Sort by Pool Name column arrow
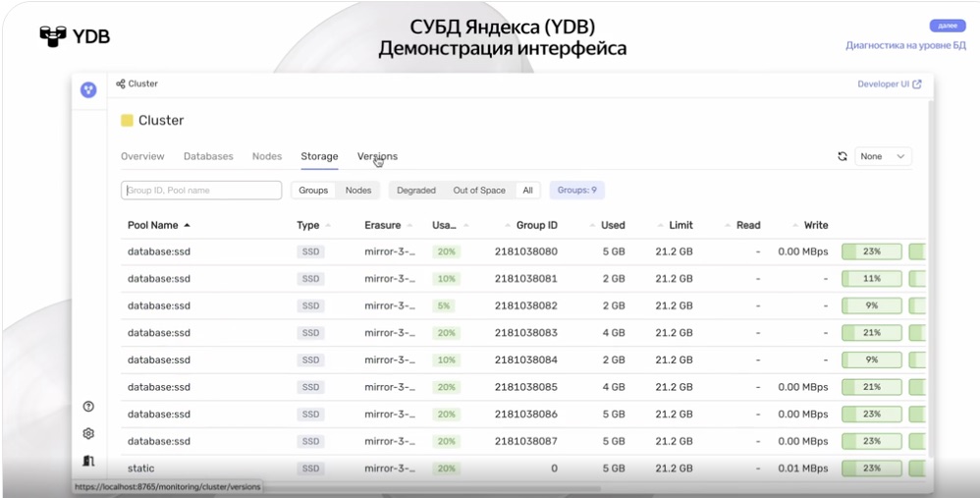Screen dimensions: 980x498 [x=187, y=225]
